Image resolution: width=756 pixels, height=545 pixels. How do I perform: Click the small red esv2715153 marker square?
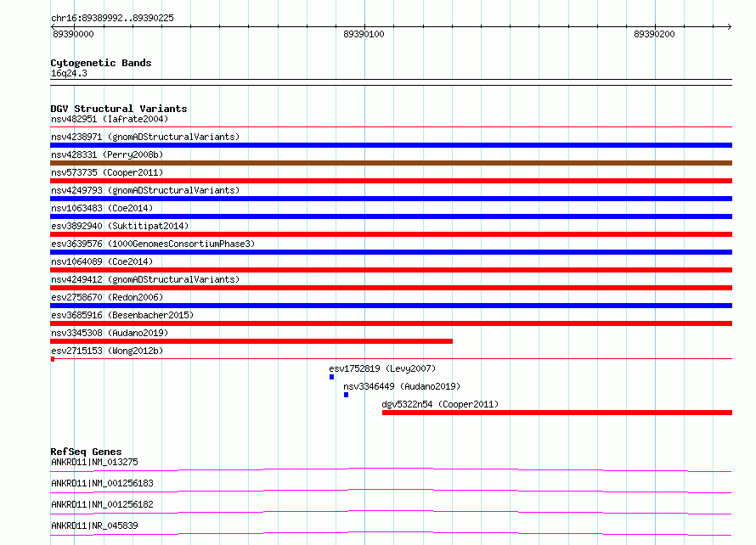tap(53, 359)
